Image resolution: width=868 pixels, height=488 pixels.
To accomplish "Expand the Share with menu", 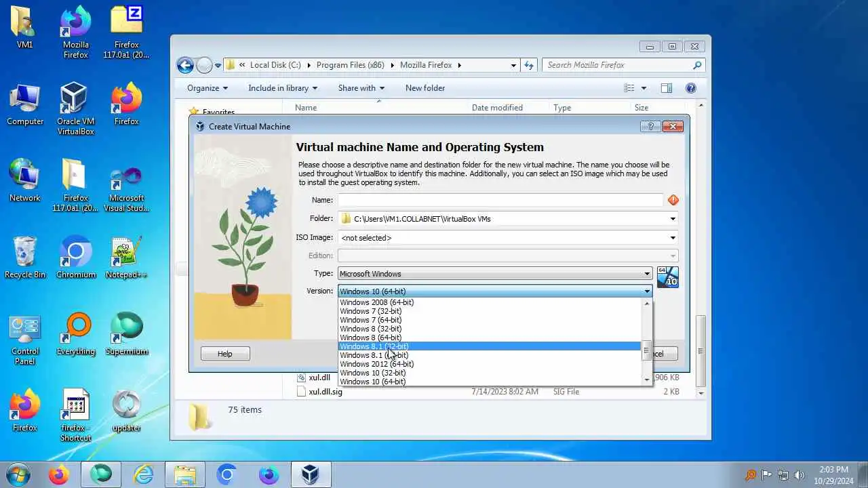I will pyautogui.click(x=361, y=88).
